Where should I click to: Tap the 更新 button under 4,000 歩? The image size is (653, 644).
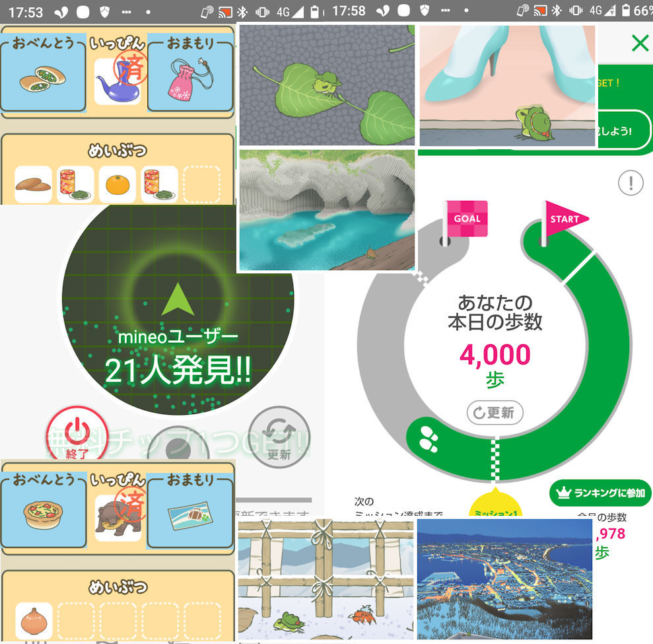click(495, 412)
